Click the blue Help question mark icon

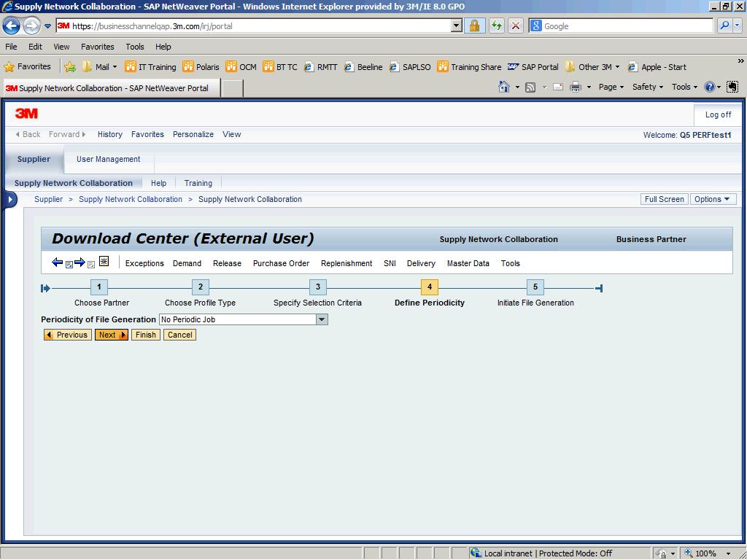click(709, 87)
